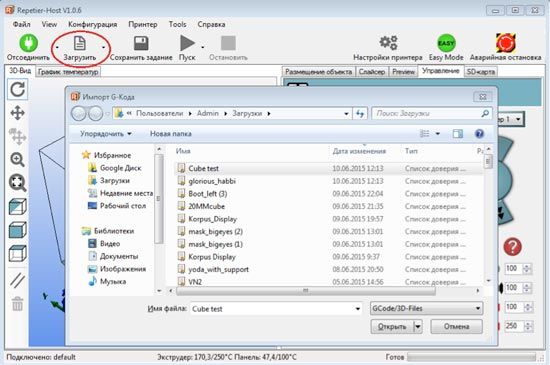The width and height of the screenshot is (550, 365).
Task: Expand the Имя файла history dropdown arrow
Action: pos(357,309)
